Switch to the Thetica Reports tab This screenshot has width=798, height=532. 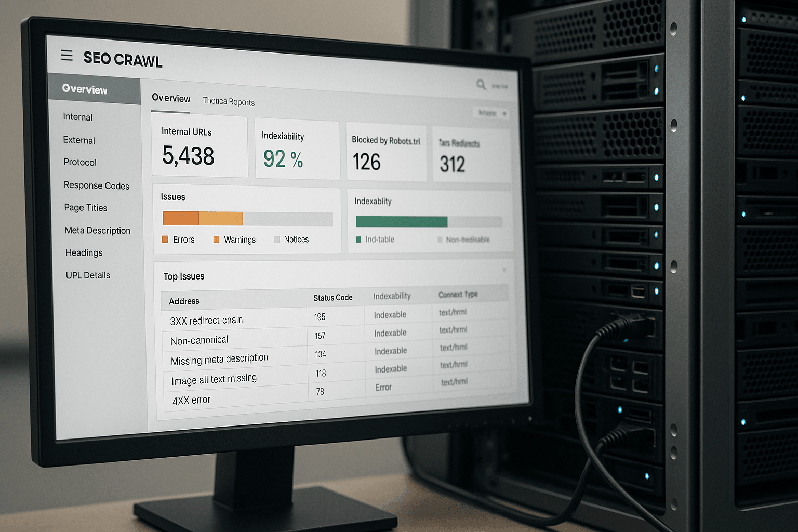(x=229, y=101)
